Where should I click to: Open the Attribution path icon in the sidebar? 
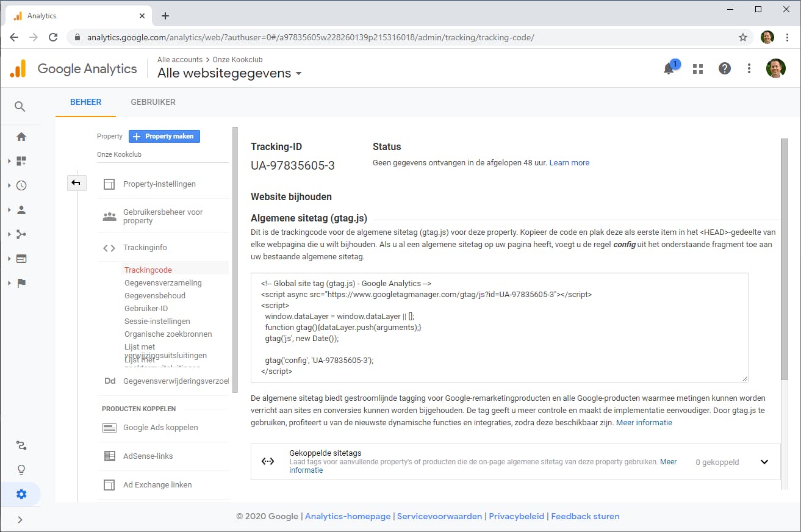point(21,445)
